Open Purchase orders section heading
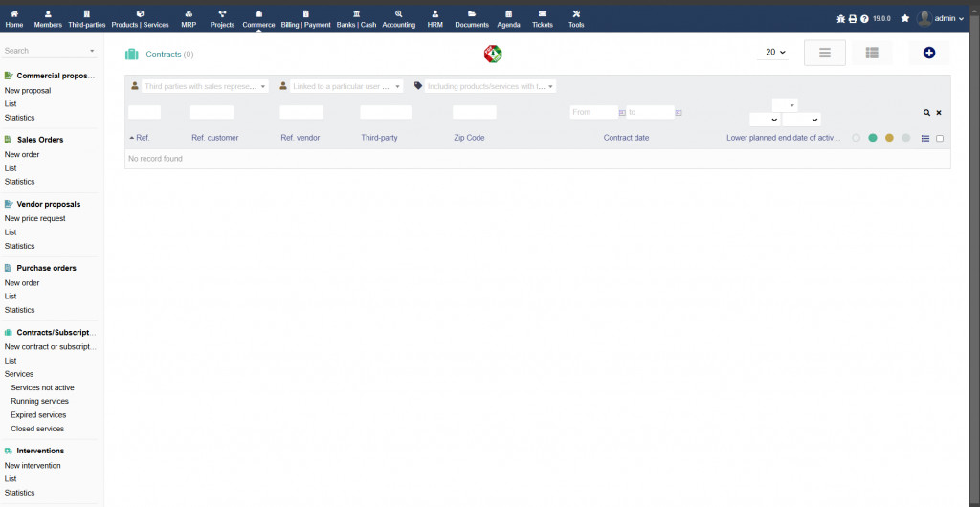The height and width of the screenshot is (507, 980). [46, 269]
